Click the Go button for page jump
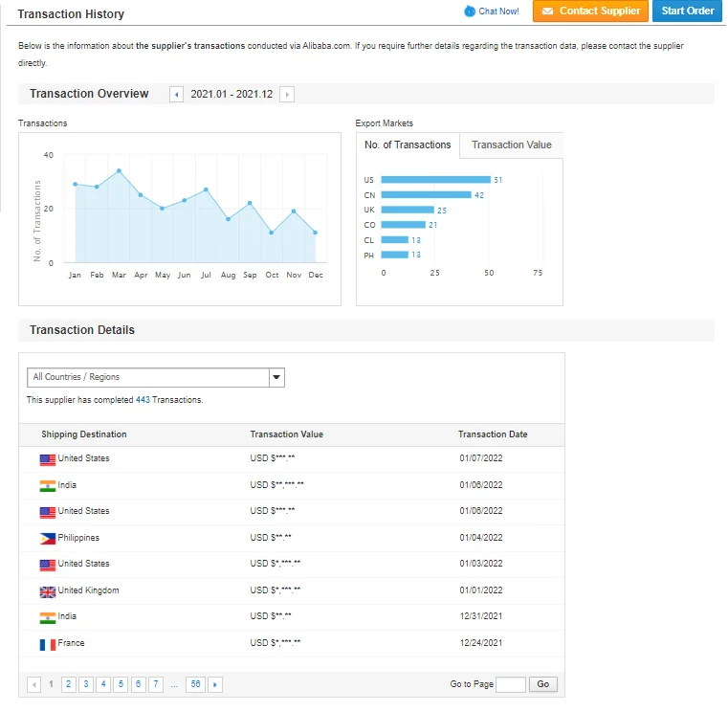The height and width of the screenshot is (712, 728). [543, 684]
